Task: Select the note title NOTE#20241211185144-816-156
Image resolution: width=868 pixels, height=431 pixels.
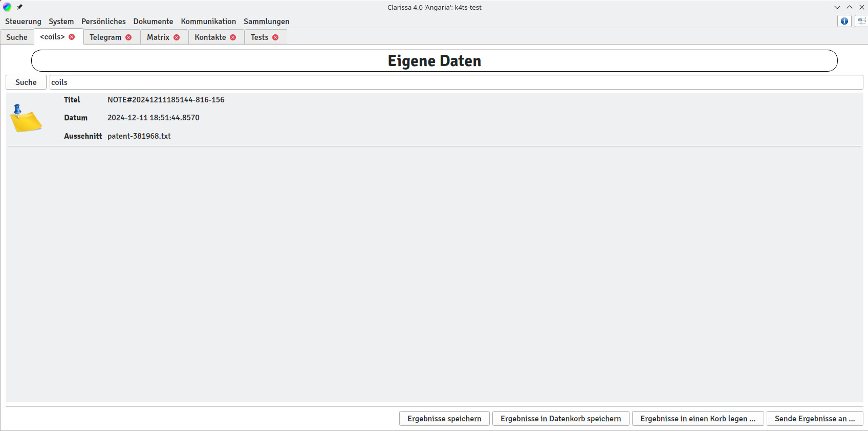Action: tap(166, 100)
